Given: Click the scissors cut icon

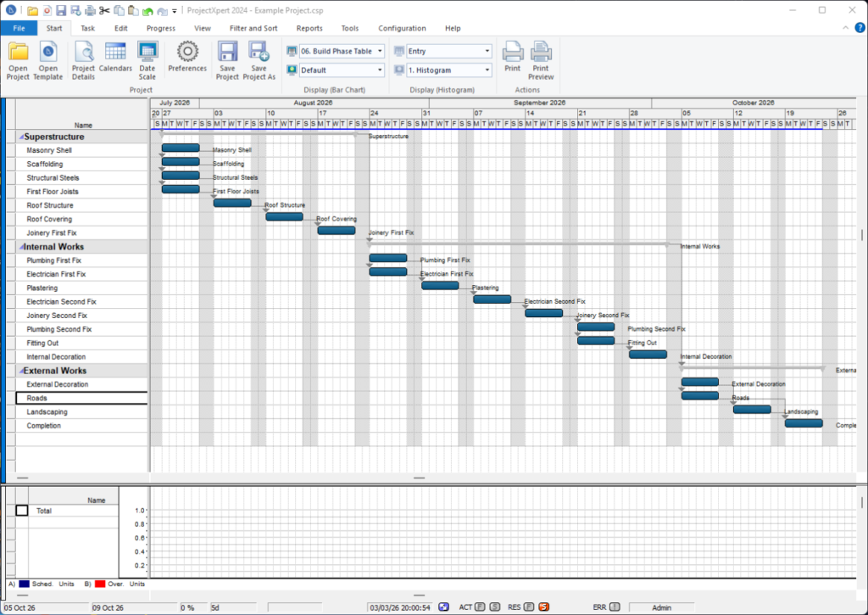Looking at the screenshot, I should tap(104, 10).
